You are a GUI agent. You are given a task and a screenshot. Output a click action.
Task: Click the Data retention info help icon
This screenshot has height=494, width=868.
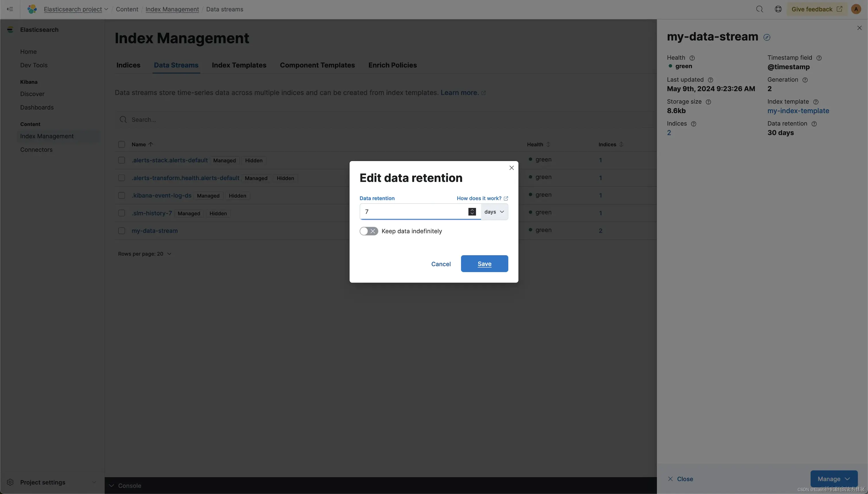[814, 124]
